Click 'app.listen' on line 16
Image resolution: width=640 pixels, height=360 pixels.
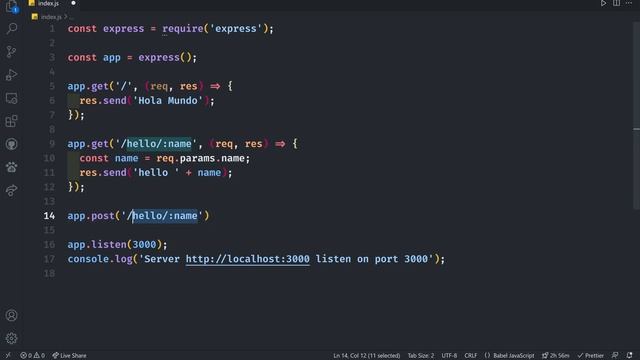97,244
